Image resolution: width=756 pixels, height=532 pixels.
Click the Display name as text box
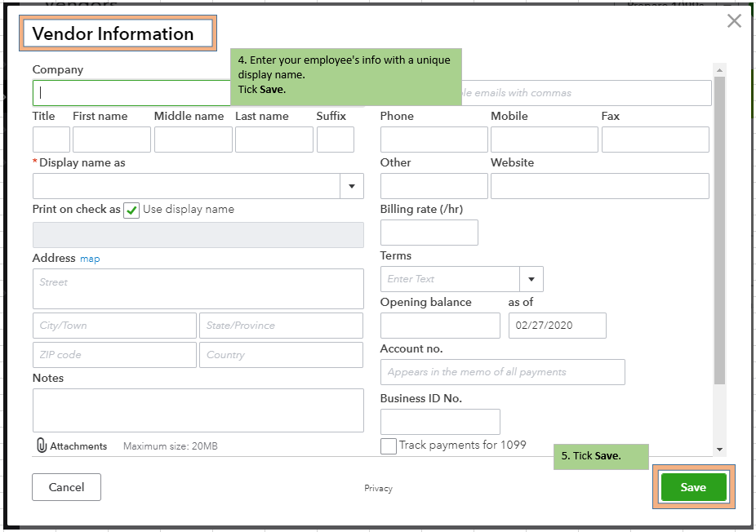coord(187,186)
